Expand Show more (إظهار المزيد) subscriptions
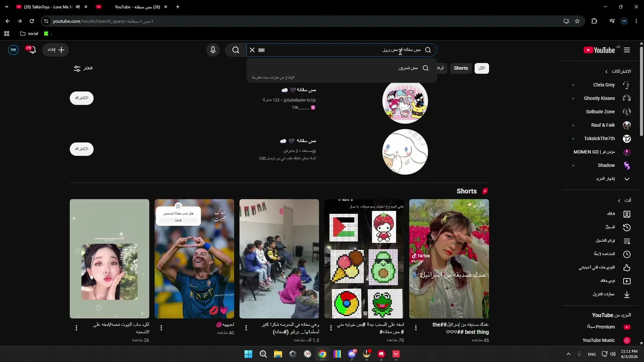This screenshot has height=362, width=644. click(x=601, y=178)
